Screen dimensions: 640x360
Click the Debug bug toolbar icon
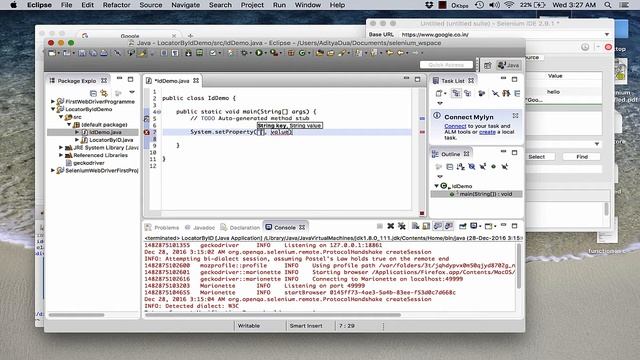[244, 53]
